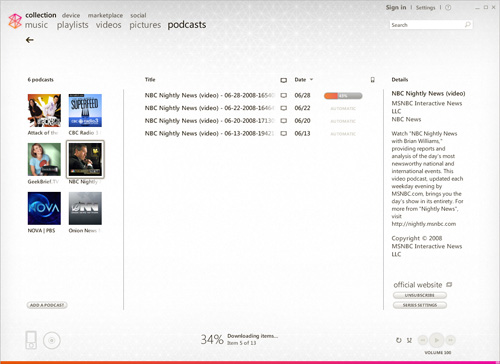This screenshot has height=364, width=500.
Task: Switch to social section
Action: pos(138,15)
